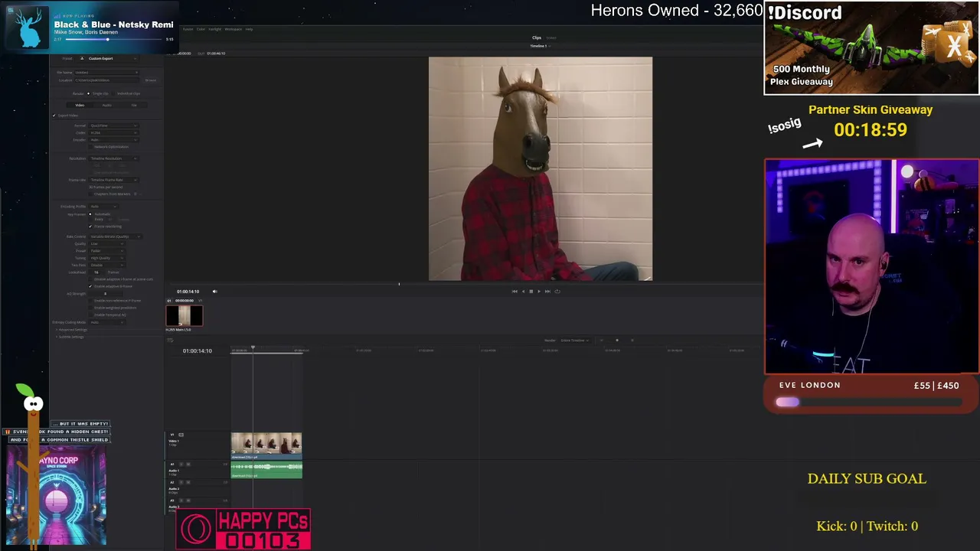Open the Render range Entire Timeline dropdown
980x551 pixels.
pos(574,341)
